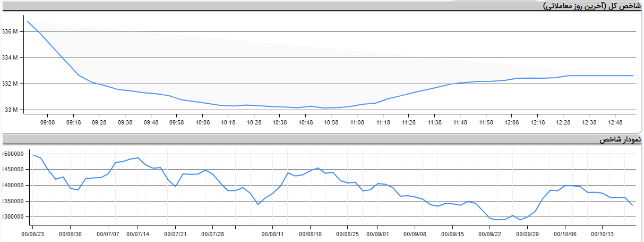
Task: Click the 00/06/23 date label on bottom chart
Action: pyautogui.click(x=32, y=233)
